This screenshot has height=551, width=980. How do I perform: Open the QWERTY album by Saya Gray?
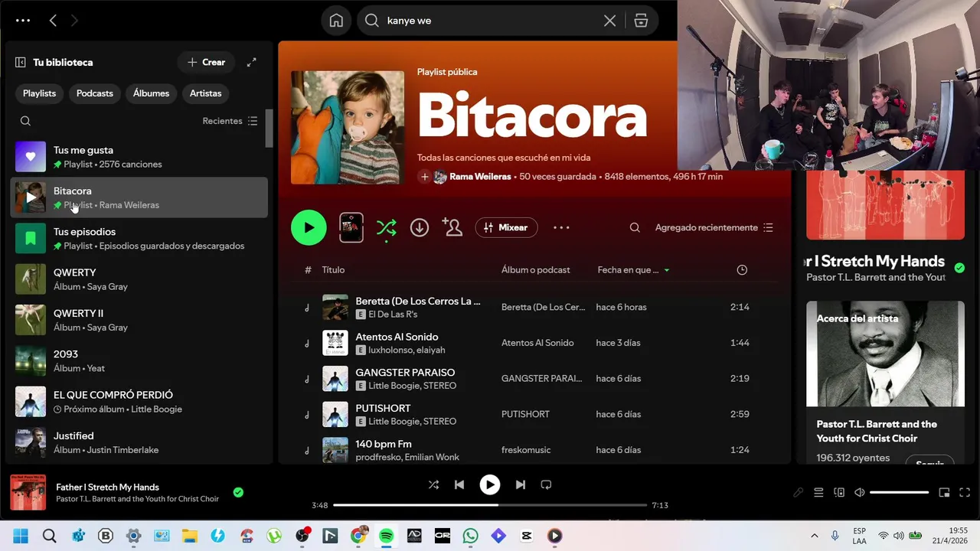(x=139, y=279)
